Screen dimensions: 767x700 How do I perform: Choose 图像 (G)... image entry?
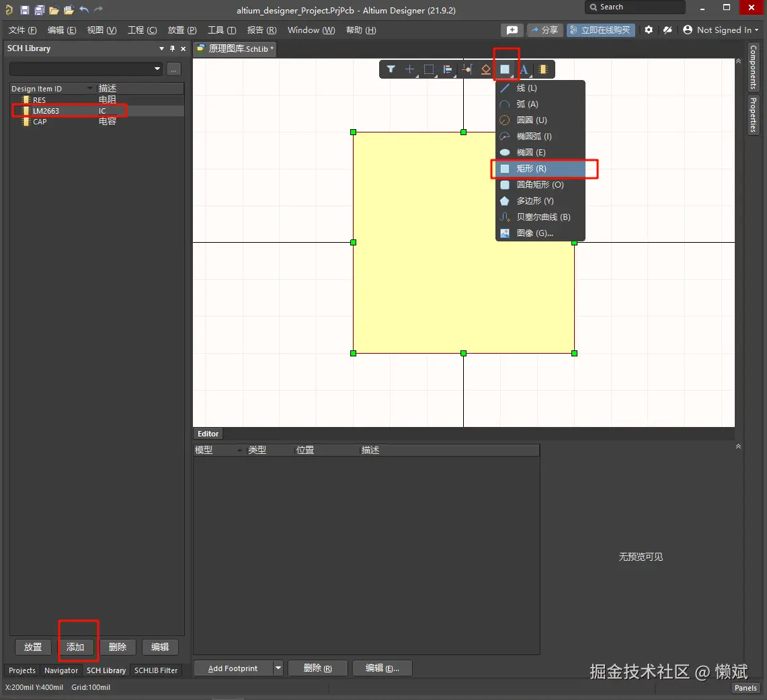pyautogui.click(x=540, y=233)
